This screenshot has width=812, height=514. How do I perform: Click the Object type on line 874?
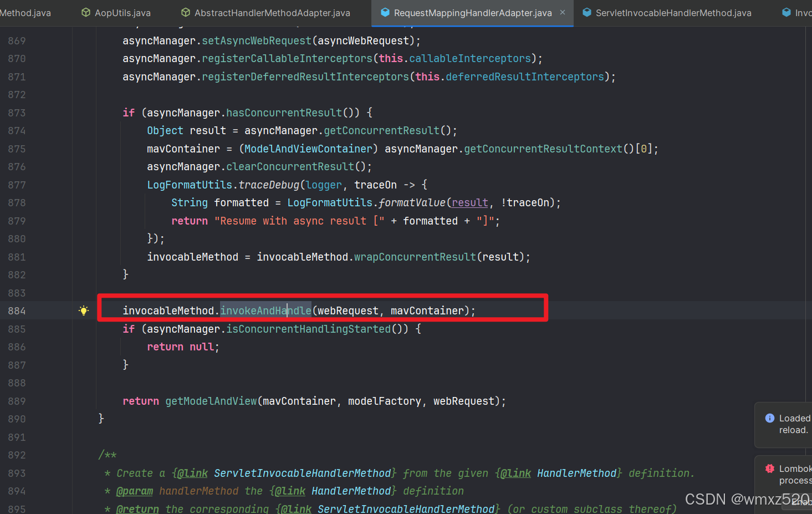(165, 131)
